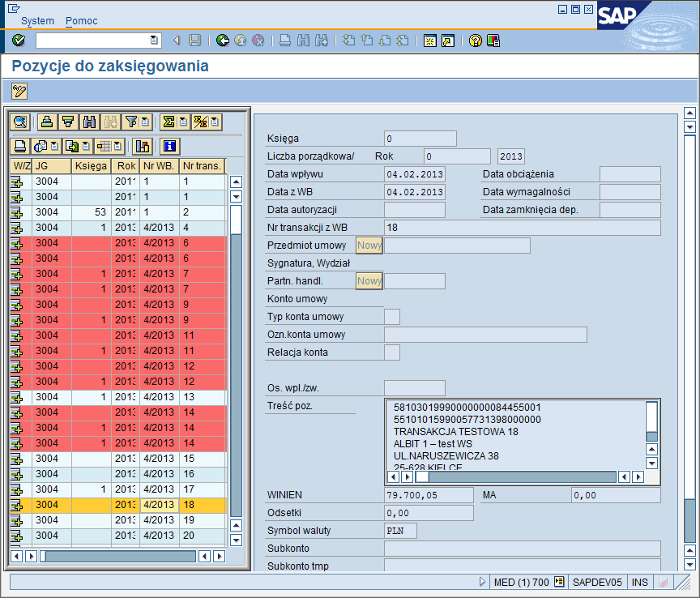The height and width of the screenshot is (598, 700).
Task: Sort the list in ascending order
Action: (x=46, y=122)
